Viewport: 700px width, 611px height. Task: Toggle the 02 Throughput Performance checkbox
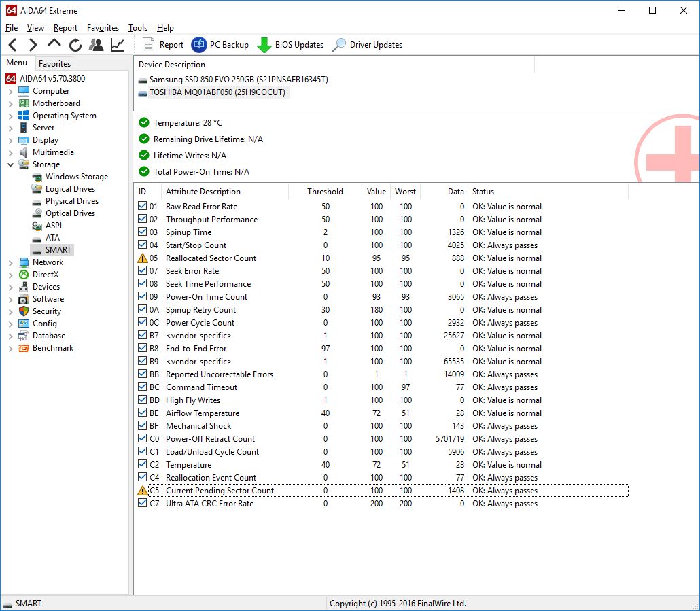[x=143, y=219]
